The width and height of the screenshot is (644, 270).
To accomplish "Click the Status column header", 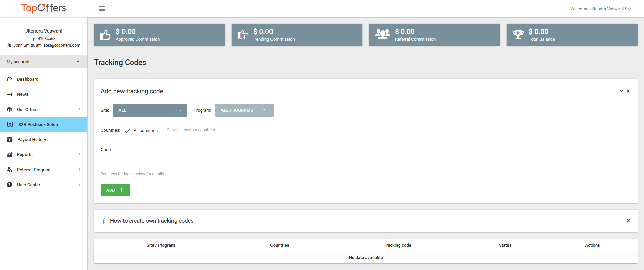I will tap(505, 245).
